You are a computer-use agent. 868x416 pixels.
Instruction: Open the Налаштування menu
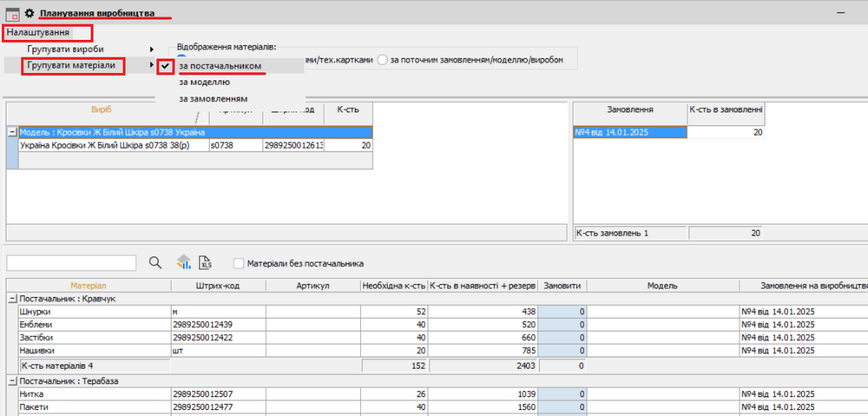pyautogui.click(x=38, y=32)
